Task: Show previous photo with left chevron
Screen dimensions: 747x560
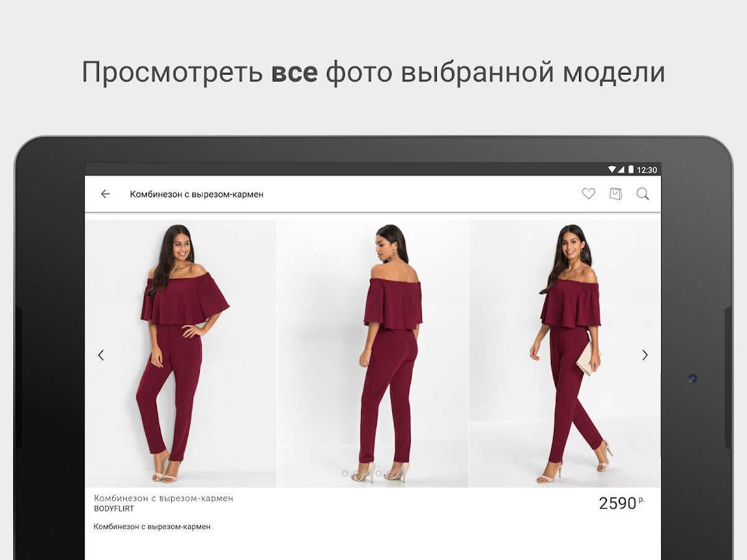Action: pyautogui.click(x=101, y=355)
